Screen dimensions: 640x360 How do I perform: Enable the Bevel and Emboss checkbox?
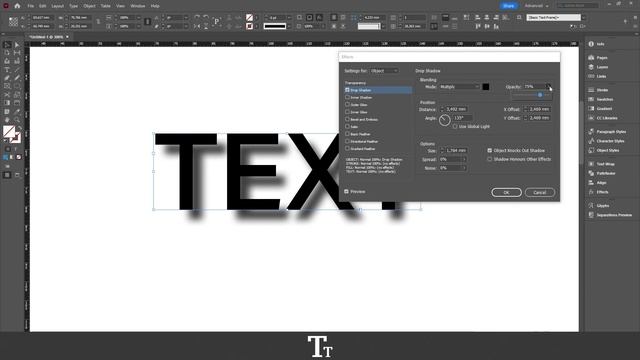(x=347, y=119)
